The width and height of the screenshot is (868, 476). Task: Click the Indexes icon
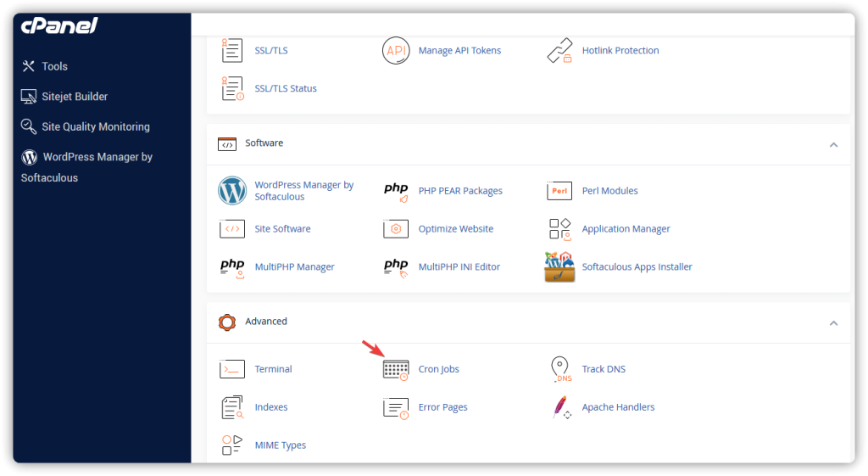pos(232,408)
